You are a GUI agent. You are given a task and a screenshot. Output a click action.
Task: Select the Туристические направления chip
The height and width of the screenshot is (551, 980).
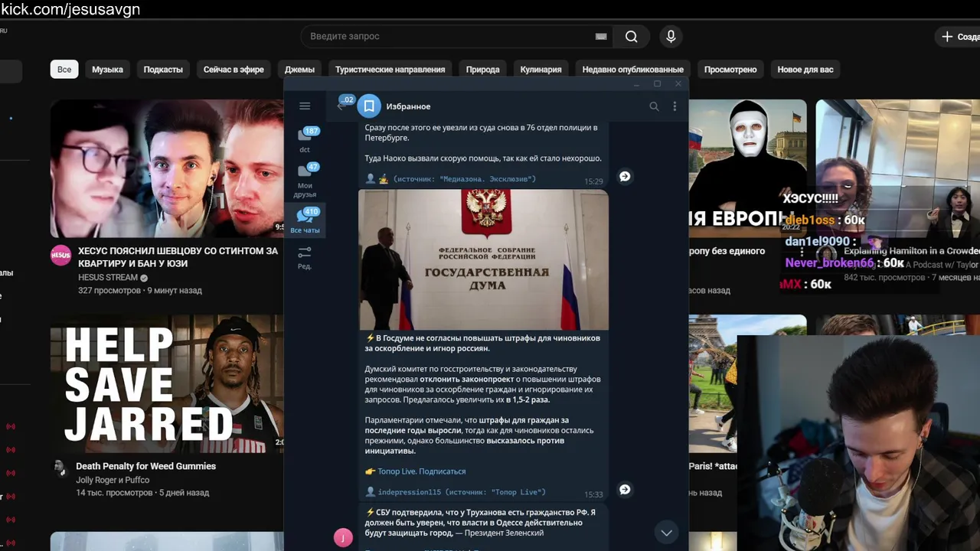point(390,69)
